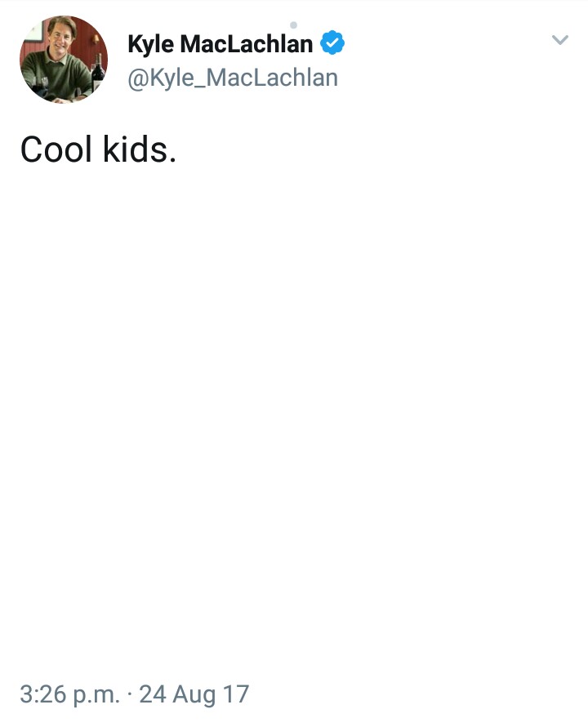Click the tweet text "Cool kids."

98,149
